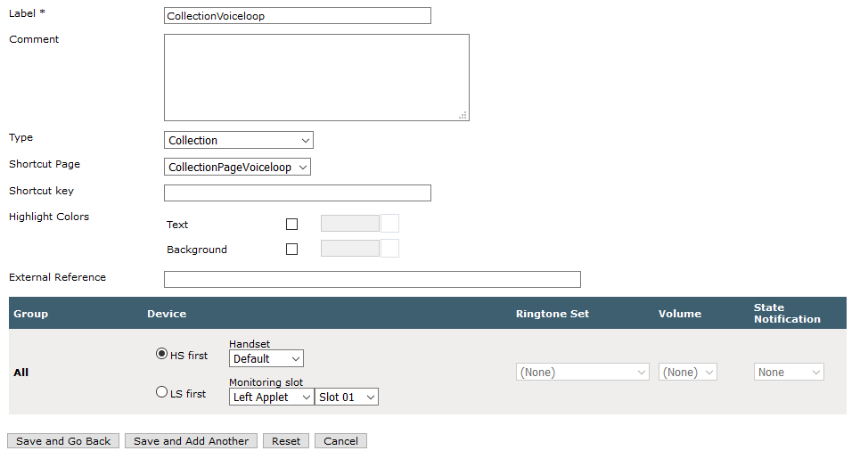Click the Highlight Colors label
The height and width of the screenshot is (459, 868).
pos(49,217)
